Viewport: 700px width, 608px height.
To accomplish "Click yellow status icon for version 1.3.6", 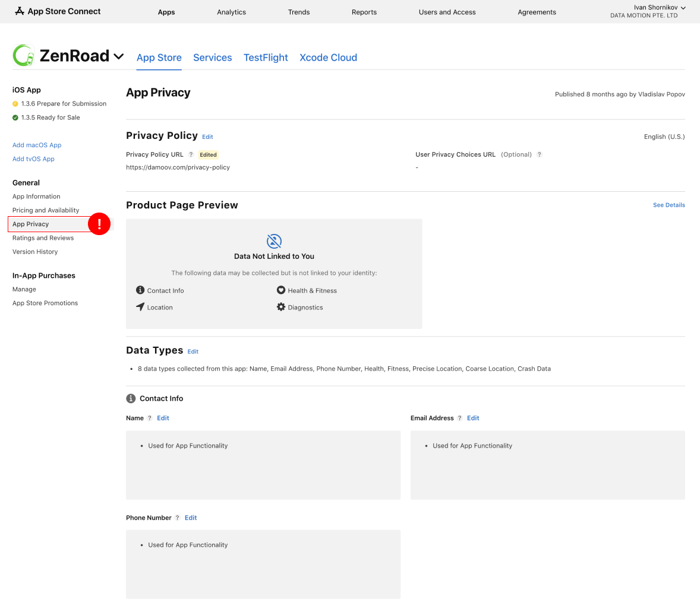I will tap(15, 104).
